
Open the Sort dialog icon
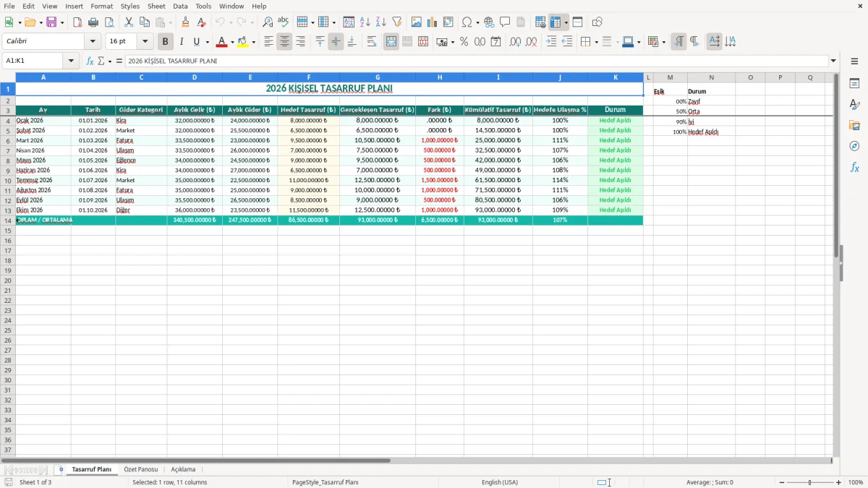pos(349,22)
